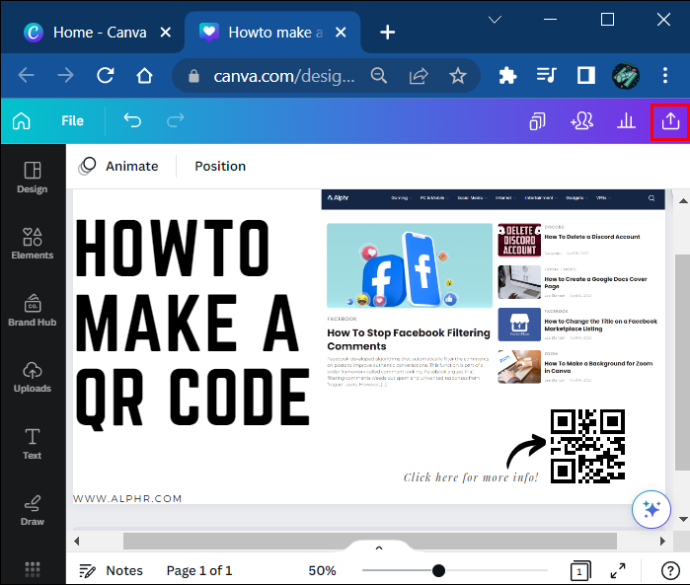
Task: Click the horizontal scrollbar thumb
Action: click(x=370, y=541)
